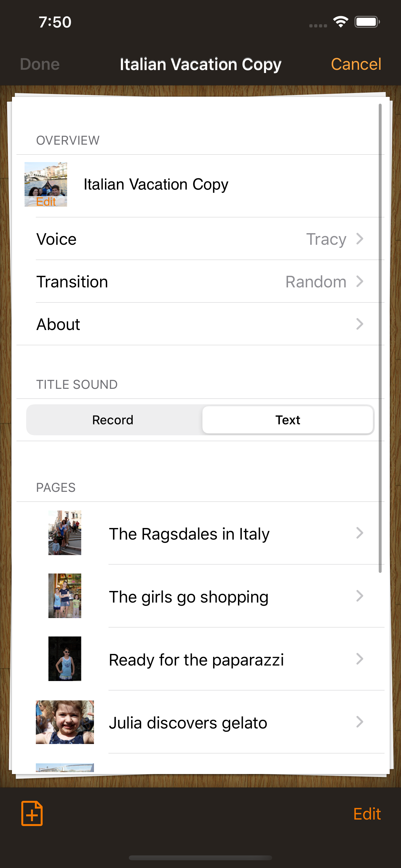This screenshot has width=401, height=868.
Task: Click the vertical scrollbar indicator
Action: (380, 338)
